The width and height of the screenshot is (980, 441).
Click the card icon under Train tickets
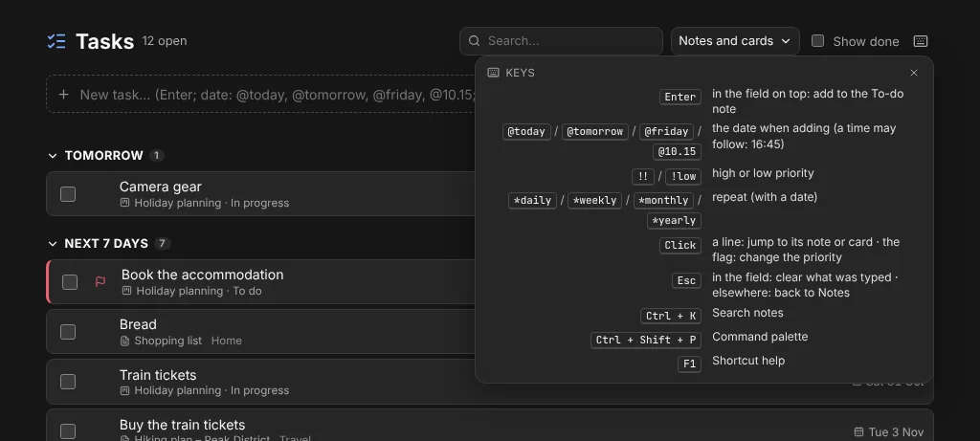[x=125, y=390]
